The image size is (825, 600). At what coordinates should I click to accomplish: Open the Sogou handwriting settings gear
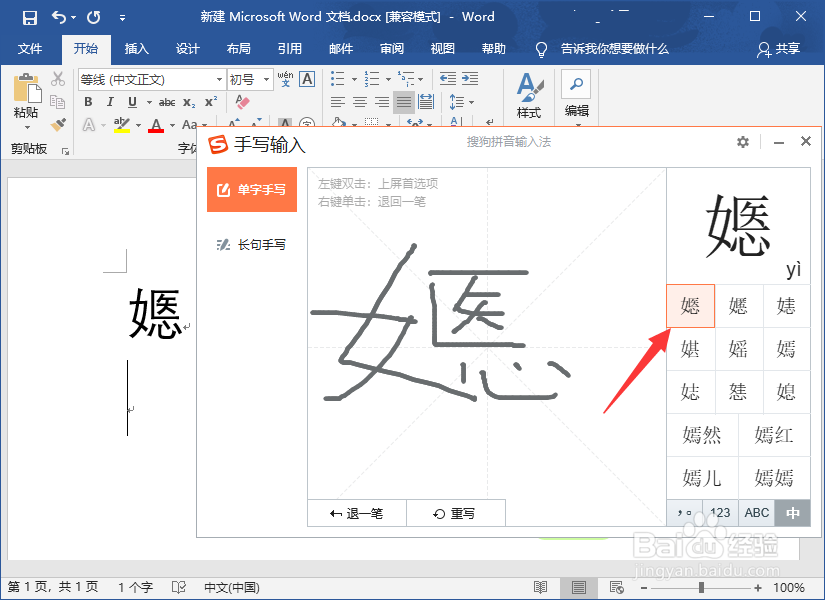click(x=743, y=142)
